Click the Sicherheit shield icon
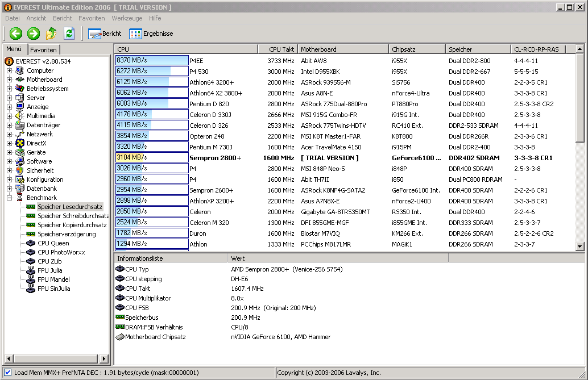The width and height of the screenshot is (588, 380). (20, 170)
